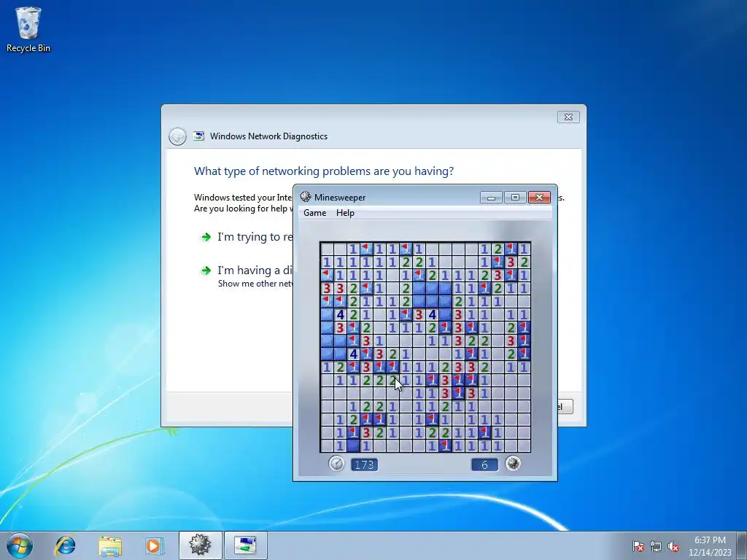Viewport: 747px width, 560px height.
Task: Maximize the Minesweeper window
Action: tap(515, 197)
